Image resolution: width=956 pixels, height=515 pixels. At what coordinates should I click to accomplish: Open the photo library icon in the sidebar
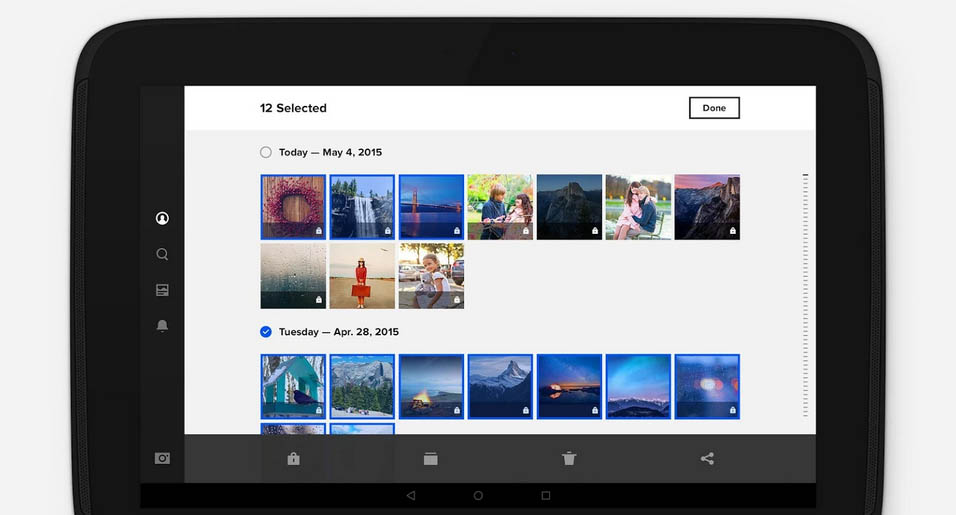click(162, 290)
